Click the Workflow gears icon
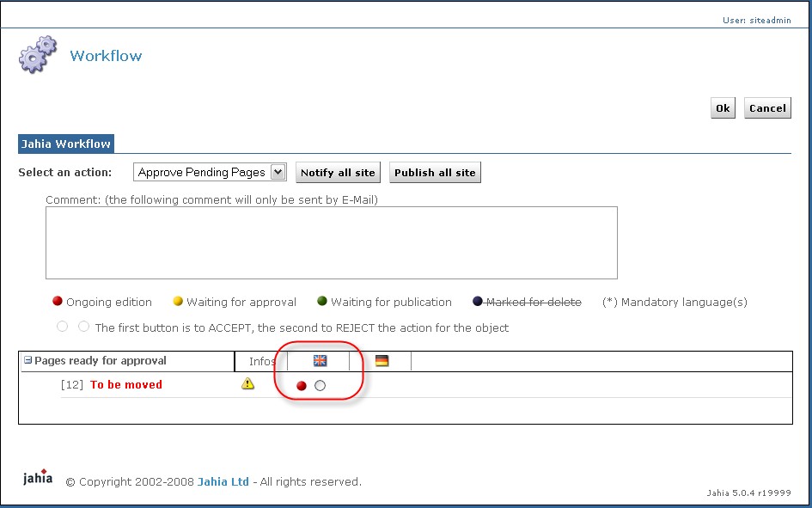This screenshot has height=508, width=812. coord(38,54)
